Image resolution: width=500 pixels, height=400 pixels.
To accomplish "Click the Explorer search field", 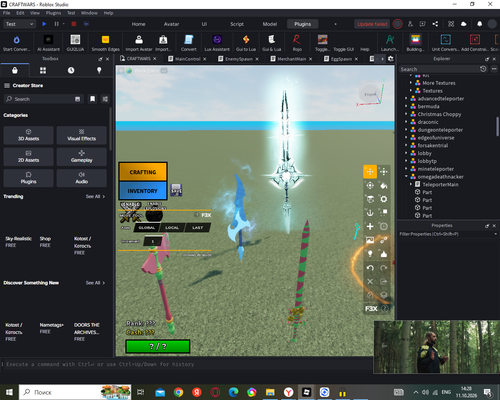I will [x=439, y=69].
